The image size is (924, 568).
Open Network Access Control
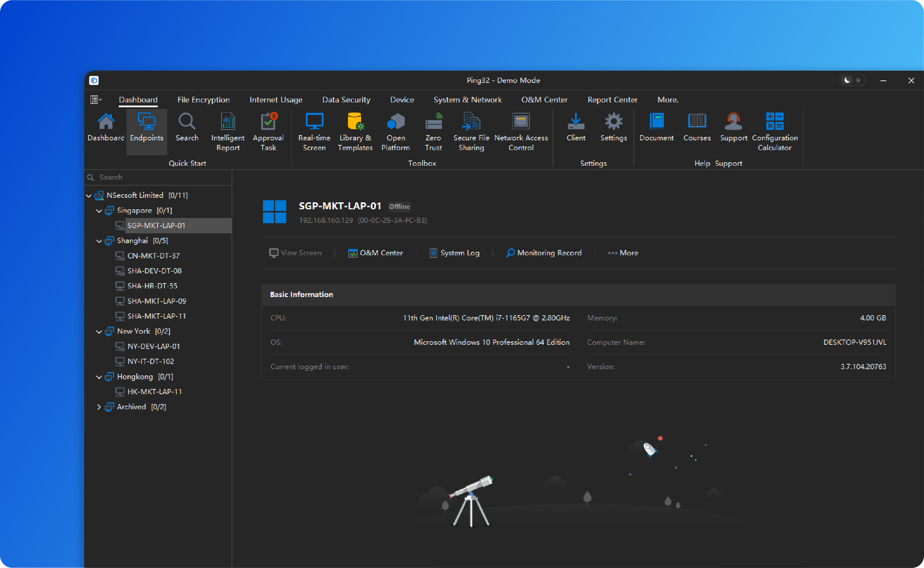521,131
